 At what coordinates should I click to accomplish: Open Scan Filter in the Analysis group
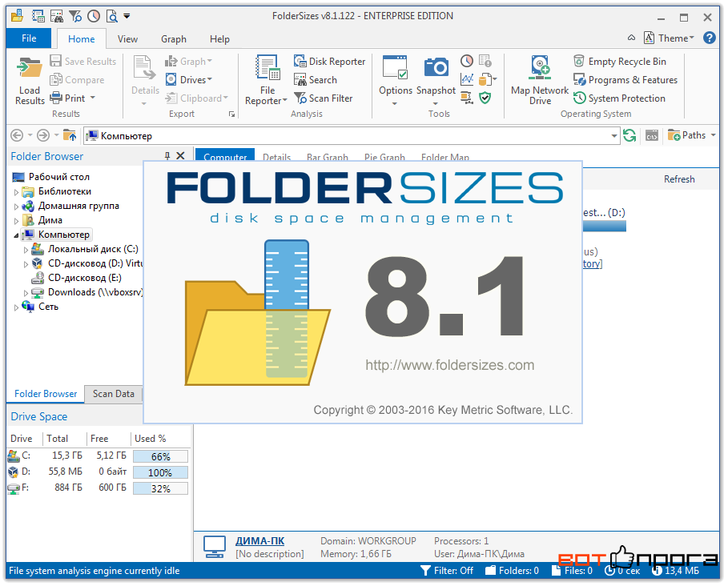(x=323, y=98)
